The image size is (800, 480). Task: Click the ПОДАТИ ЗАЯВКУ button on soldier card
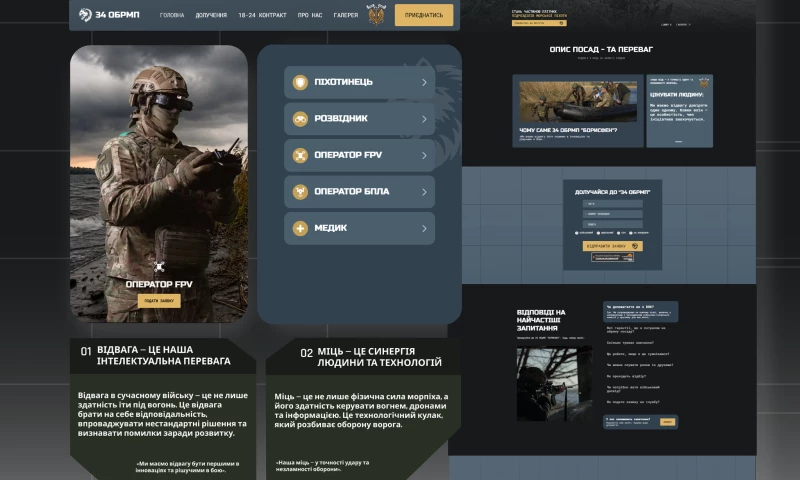pyautogui.click(x=159, y=301)
